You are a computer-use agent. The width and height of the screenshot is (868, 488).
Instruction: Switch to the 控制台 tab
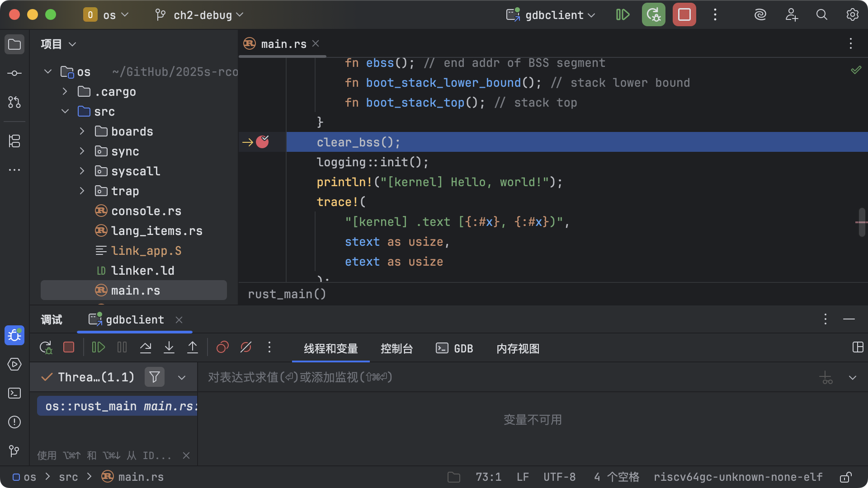point(396,349)
